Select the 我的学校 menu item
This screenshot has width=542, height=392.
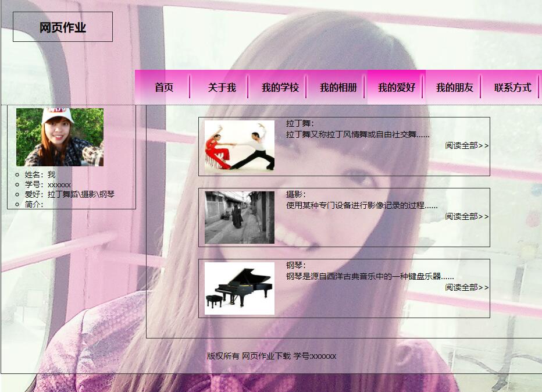point(280,88)
